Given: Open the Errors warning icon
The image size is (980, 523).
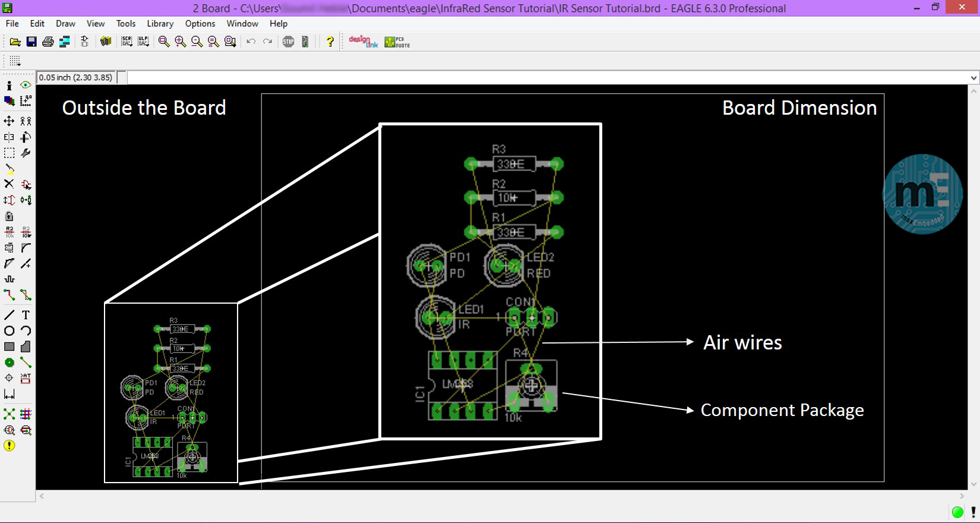Looking at the screenshot, I should (9, 446).
